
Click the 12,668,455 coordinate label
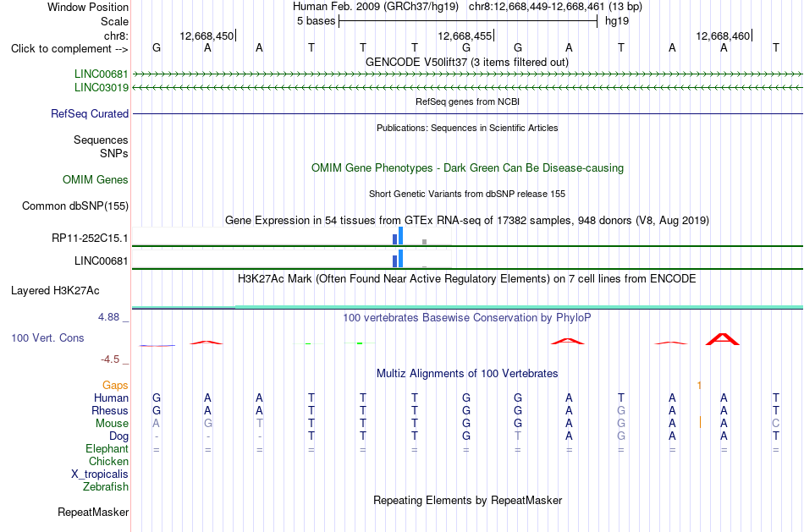pyautogui.click(x=464, y=36)
